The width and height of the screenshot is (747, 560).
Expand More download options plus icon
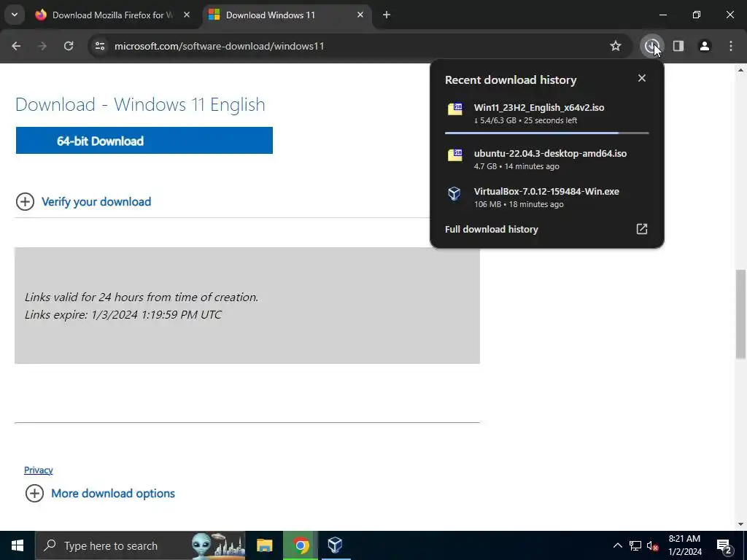coord(34,494)
